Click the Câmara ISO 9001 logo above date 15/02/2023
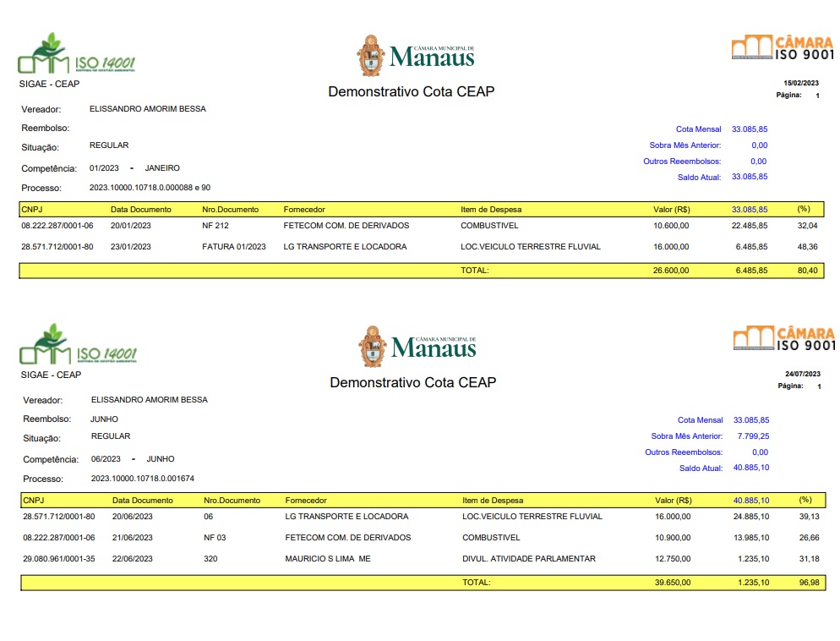Image resolution: width=840 pixels, height=641 pixels. pyautogui.click(x=783, y=47)
